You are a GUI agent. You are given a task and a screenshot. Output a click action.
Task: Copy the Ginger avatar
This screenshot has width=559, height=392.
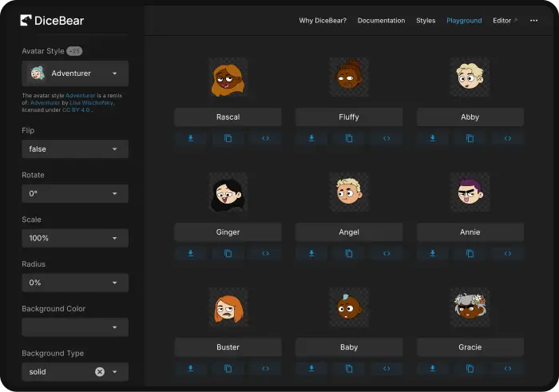pos(228,253)
